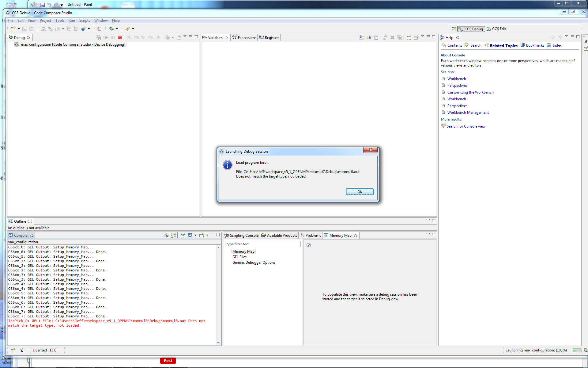Viewport: 588px width, 368px height.
Task: Open the Workbench Management help link
Action: point(468,113)
